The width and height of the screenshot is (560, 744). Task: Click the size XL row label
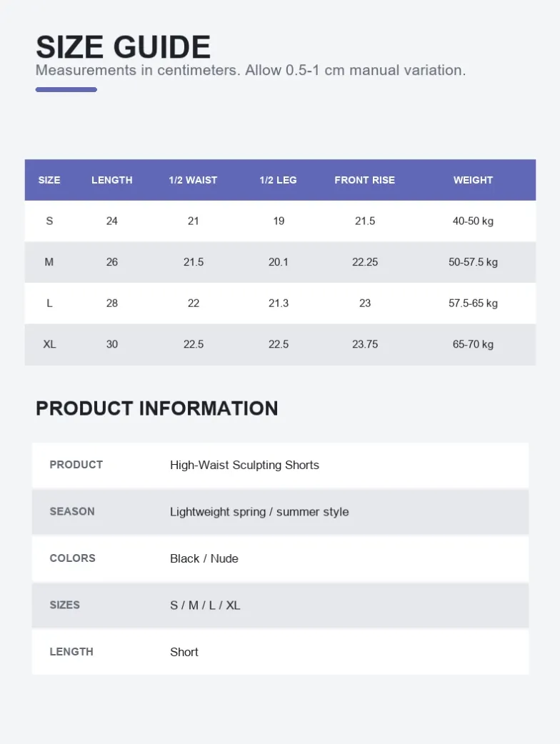[49, 344]
